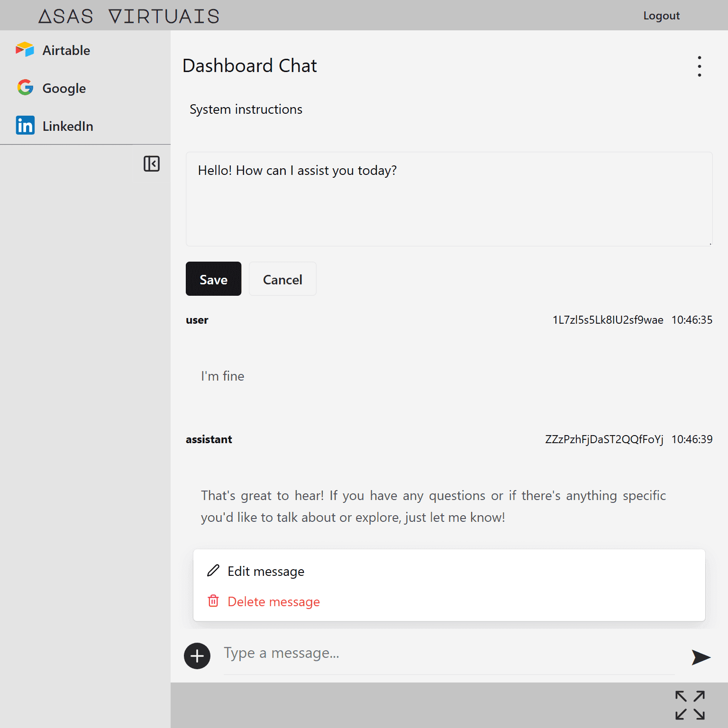
Task: Cancel editing system instructions
Action: coord(282,279)
